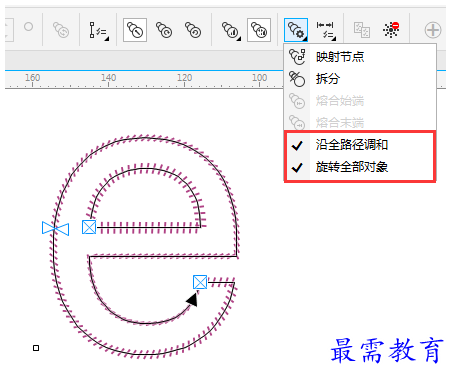The width and height of the screenshot is (452, 382).
Task: Select the Counterclockwise blend icon
Action: coord(193,30)
